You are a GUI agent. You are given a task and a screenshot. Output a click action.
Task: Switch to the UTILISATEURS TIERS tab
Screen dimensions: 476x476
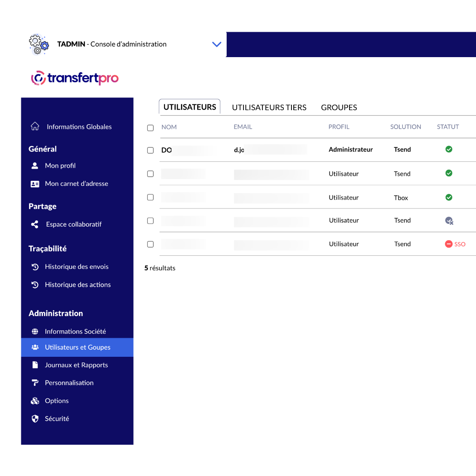(269, 107)
